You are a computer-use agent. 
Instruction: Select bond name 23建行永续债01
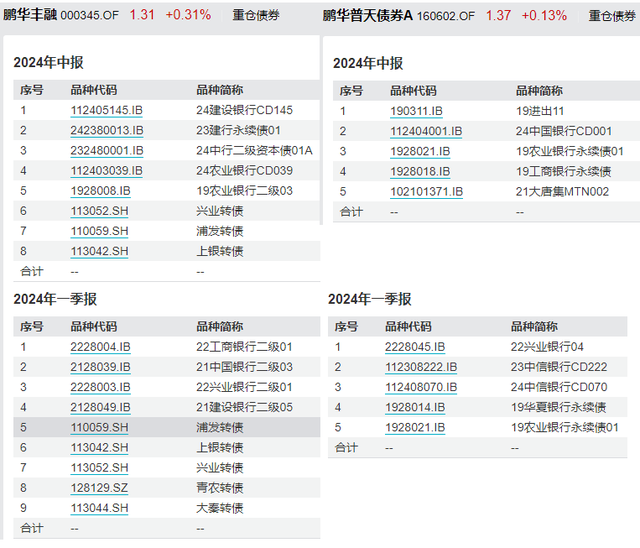pos(238,131)
